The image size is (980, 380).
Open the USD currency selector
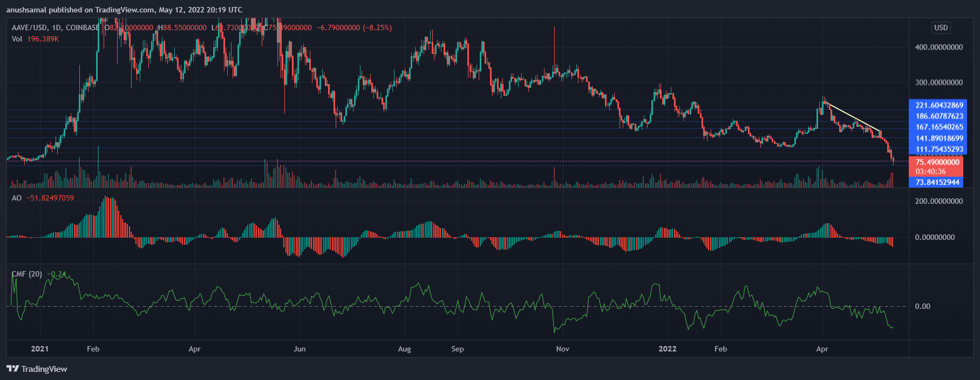point(941,27)
